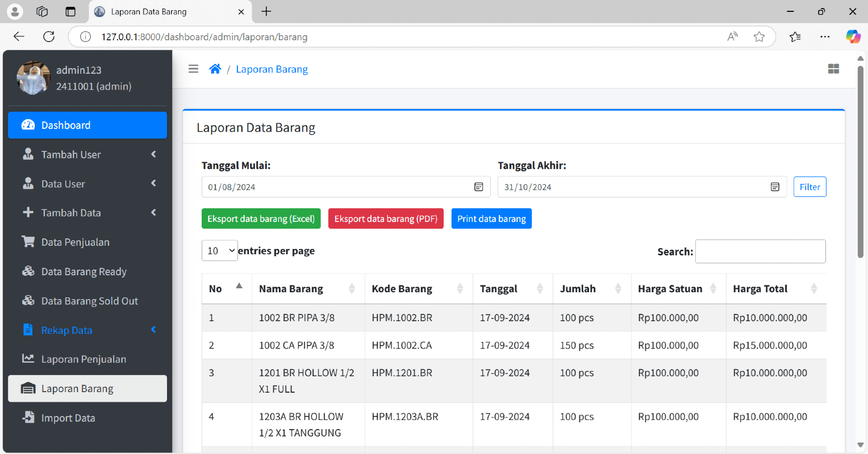Click the Data User person icon
The height and width of the screenshot is (454, 868).
coord(28,183)
